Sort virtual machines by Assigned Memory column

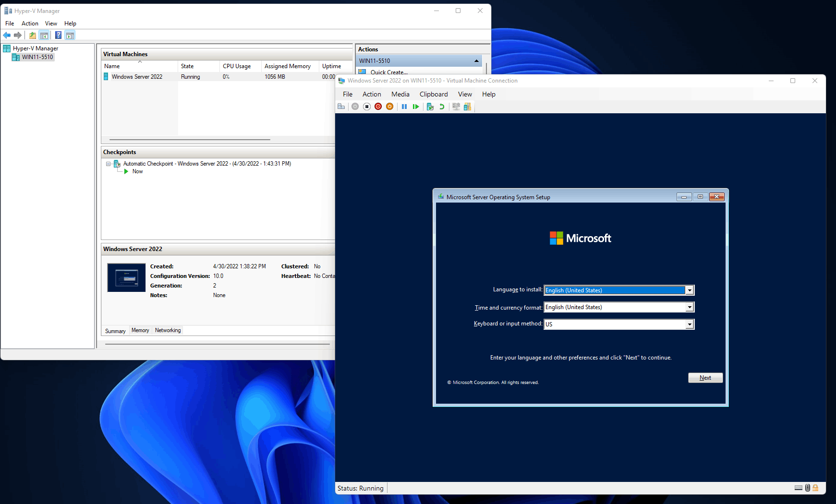click(290, 66)
